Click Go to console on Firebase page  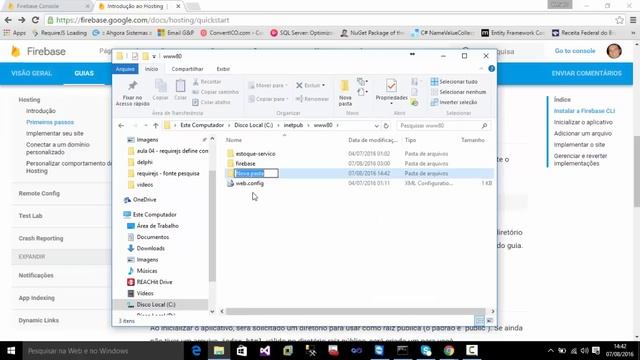coord(575,51)
